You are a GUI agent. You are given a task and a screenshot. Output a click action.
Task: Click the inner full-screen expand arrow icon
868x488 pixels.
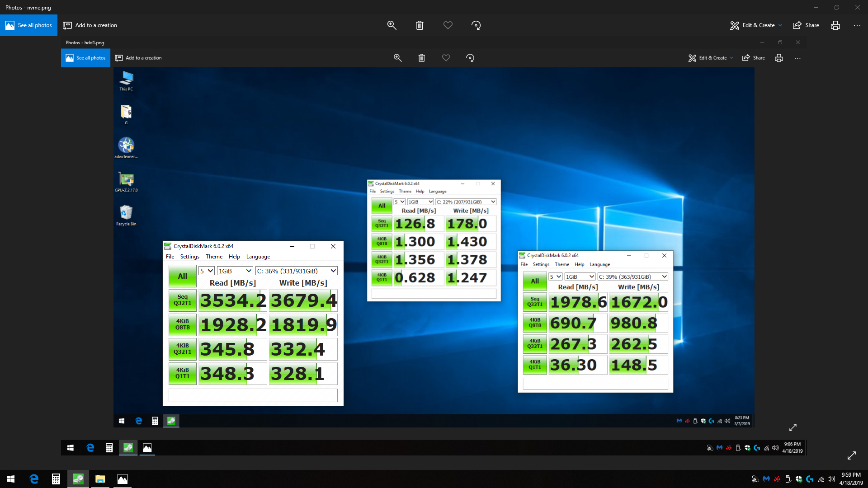pyautogui.click(x=793, y=427)
